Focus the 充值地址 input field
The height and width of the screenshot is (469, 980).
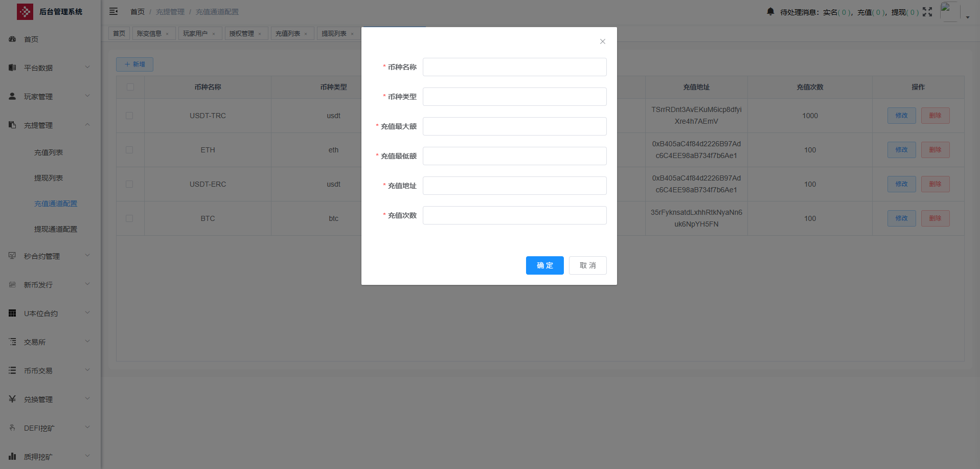pyautogui.click(x=515, y=186)
